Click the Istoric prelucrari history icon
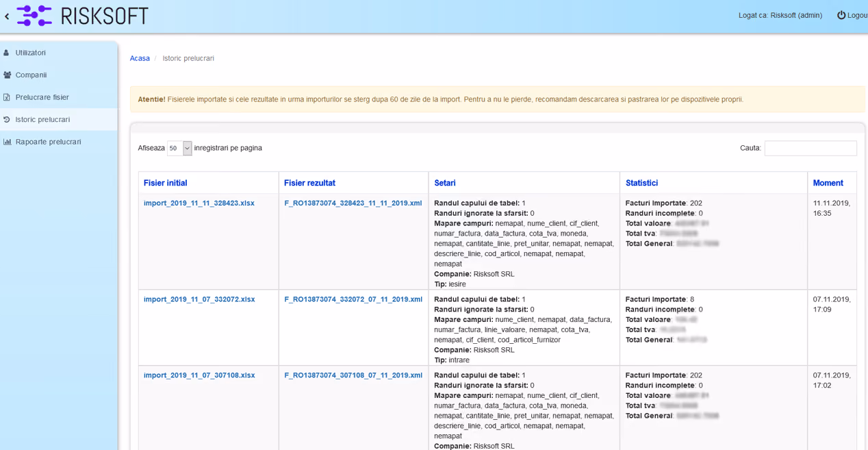Image resolution: width=868 pixels, height=450 pixels. coord(7,119)
